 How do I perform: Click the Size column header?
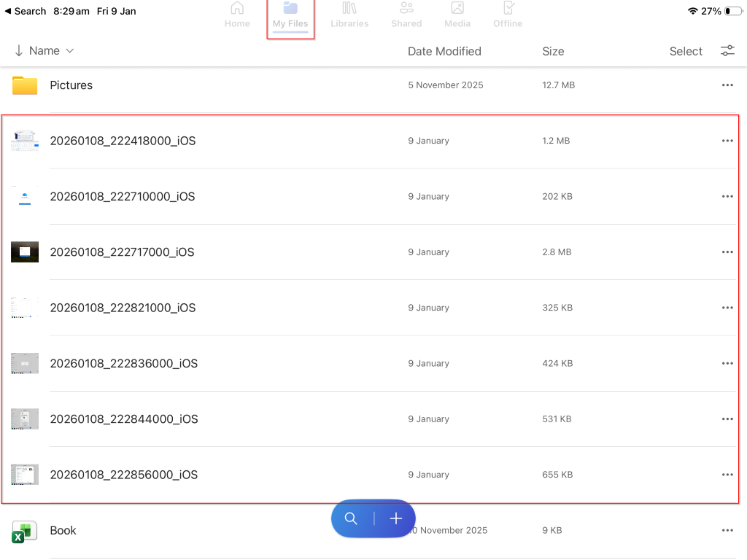(553, 51)
